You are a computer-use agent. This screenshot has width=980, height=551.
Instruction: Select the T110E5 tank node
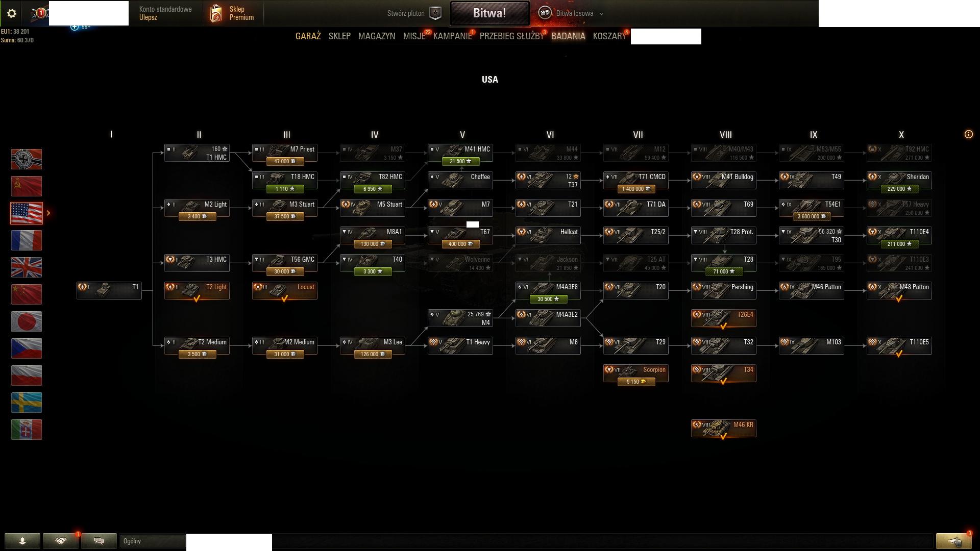(x=899, y=345)
